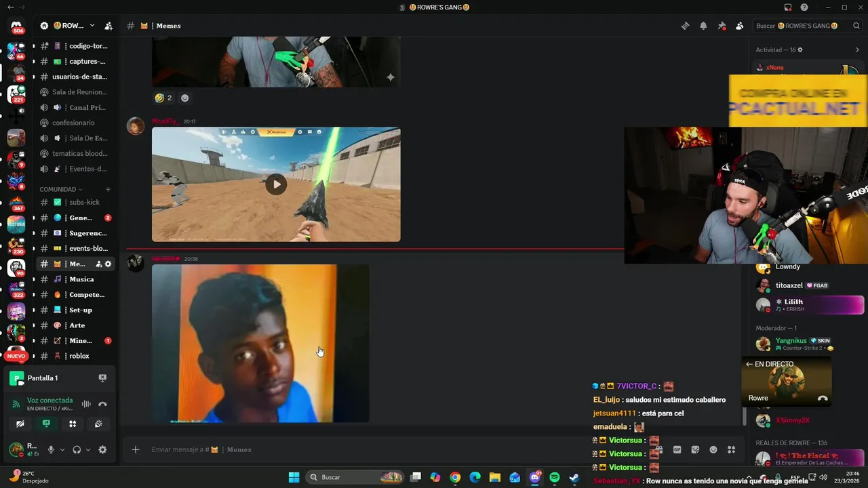
Task: Add a reaction with the smiley icon
Action: coord(184,98)
